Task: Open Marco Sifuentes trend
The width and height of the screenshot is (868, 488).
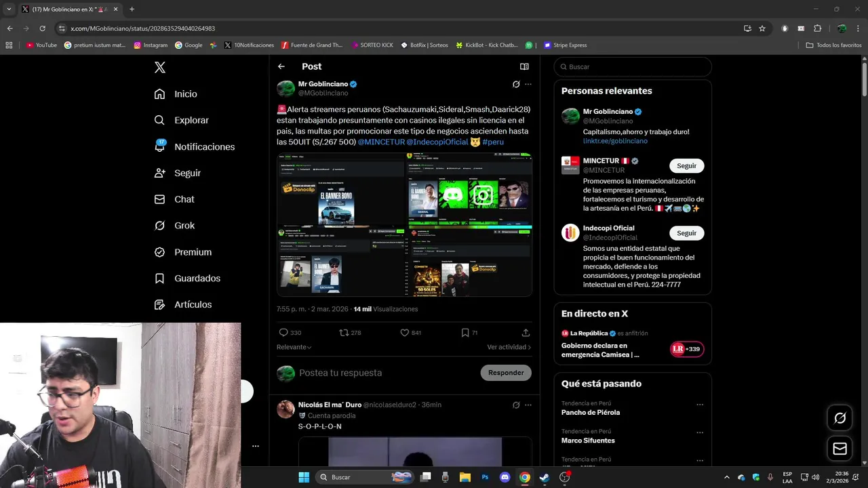Action: point(588,441)
